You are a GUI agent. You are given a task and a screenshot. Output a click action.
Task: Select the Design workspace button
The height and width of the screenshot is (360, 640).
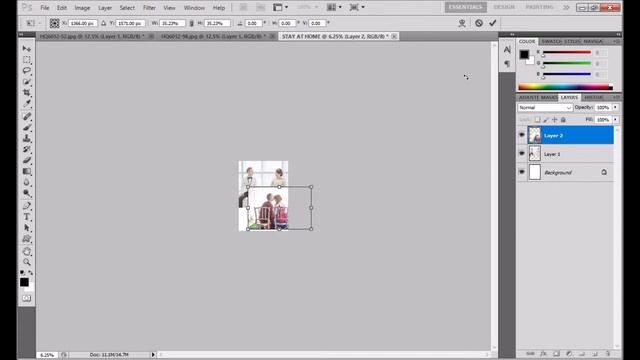(504, 7)
